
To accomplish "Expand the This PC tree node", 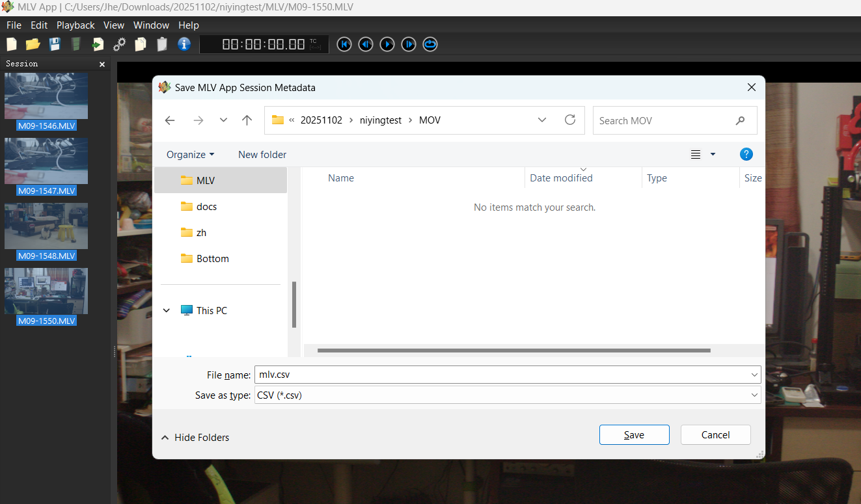I will click(167, 311).
